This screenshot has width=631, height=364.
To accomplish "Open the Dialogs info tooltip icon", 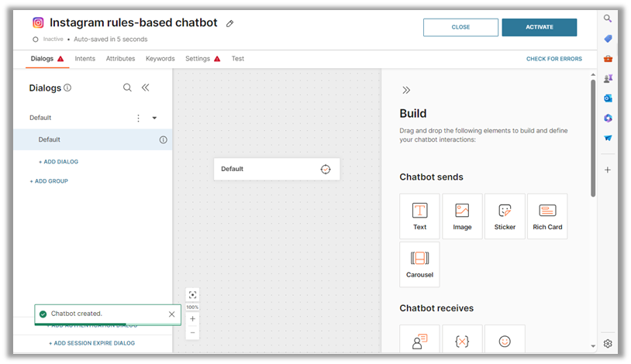I will pos(67,88).
